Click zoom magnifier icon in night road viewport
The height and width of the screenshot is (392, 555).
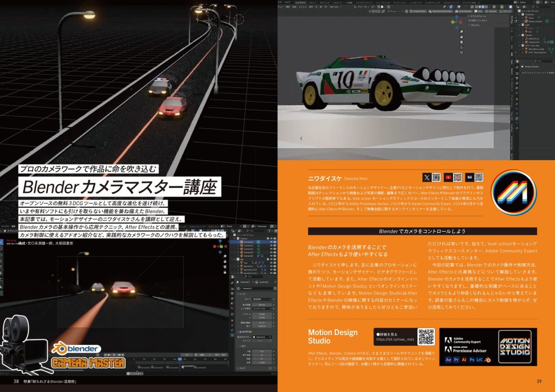225,256
